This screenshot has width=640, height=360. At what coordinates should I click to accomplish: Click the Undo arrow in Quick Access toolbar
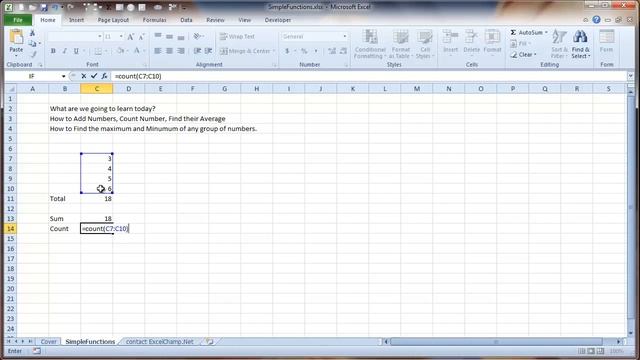click(x=55, y=7)
